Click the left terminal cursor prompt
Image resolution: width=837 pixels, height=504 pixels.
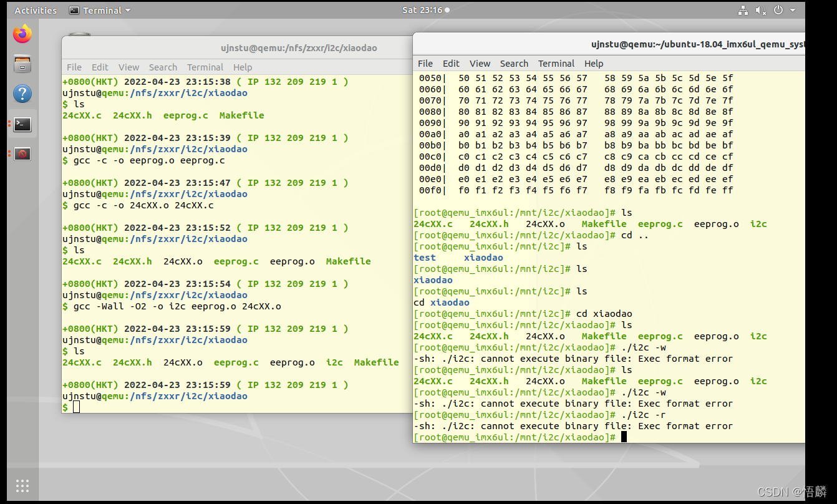click(x=76, y=407)
